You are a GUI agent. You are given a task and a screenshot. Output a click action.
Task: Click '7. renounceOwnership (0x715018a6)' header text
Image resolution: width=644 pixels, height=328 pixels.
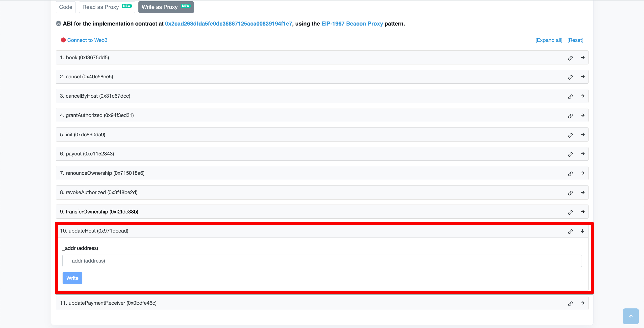pyautogui.click(x=102, y=173)
